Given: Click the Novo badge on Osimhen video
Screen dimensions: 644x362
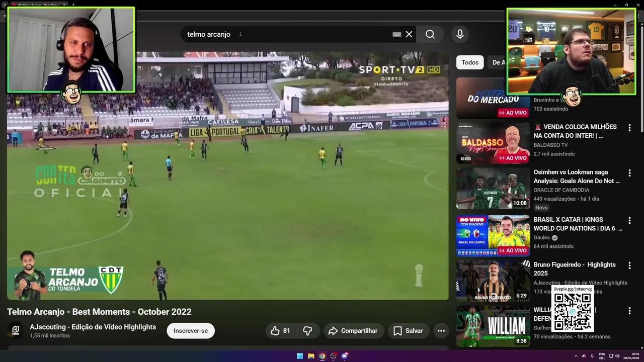Looking at the screenshot, I should click(x=541, y=208).
